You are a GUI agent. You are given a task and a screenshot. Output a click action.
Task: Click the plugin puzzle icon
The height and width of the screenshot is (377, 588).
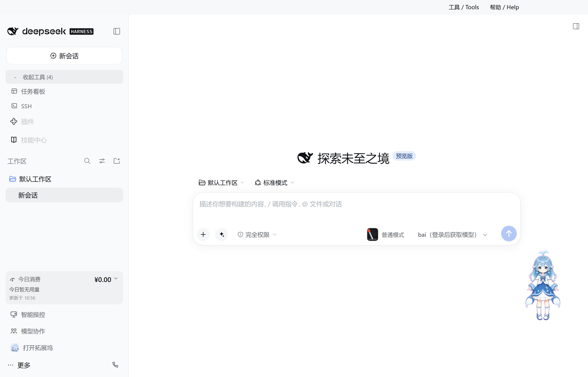[14, 121]
